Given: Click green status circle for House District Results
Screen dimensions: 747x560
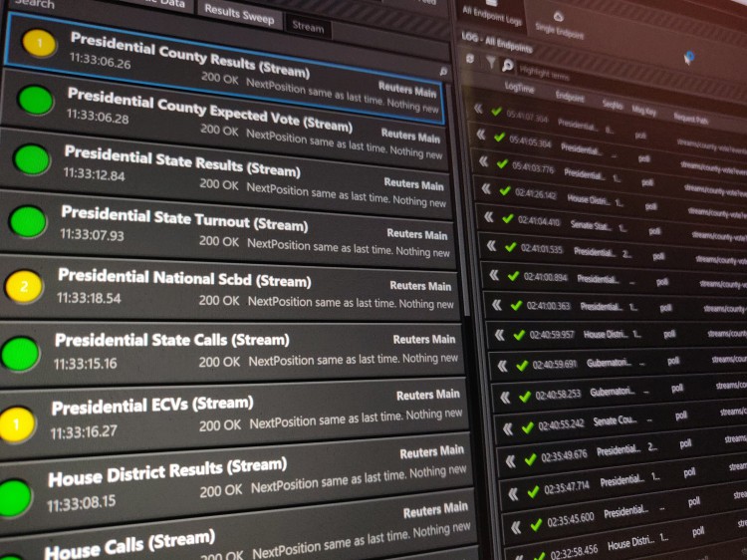Looking at the screenshot, I should pyautogui.click(x=14, y=497).
